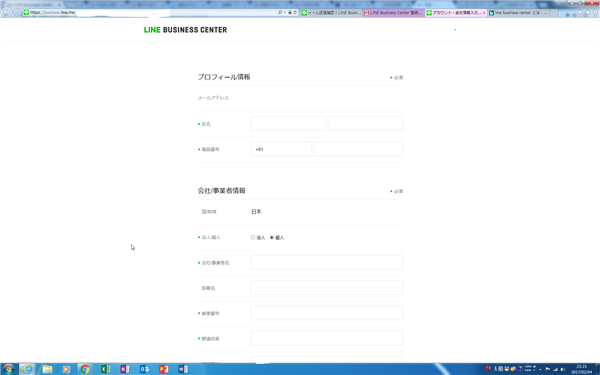The image size is (600, 375).
Task: Close the アカウント・会社情報入力 tab
Action: pos(484,13)
